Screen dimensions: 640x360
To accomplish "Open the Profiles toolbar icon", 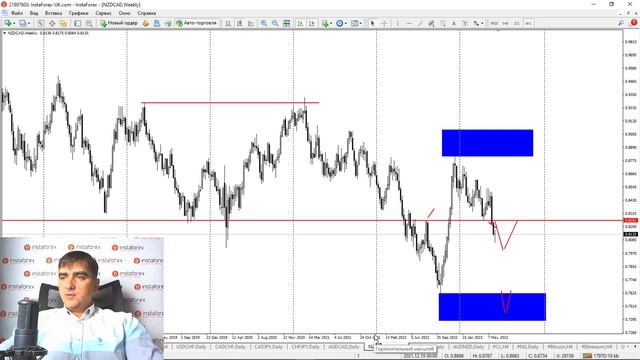I will (22, 23).
